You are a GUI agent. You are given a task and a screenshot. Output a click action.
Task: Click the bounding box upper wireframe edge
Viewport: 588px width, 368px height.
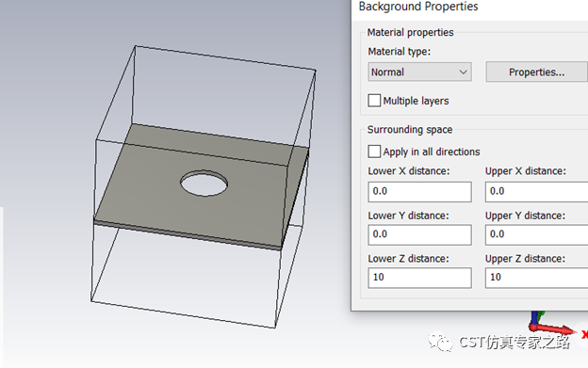pos(225,57)
